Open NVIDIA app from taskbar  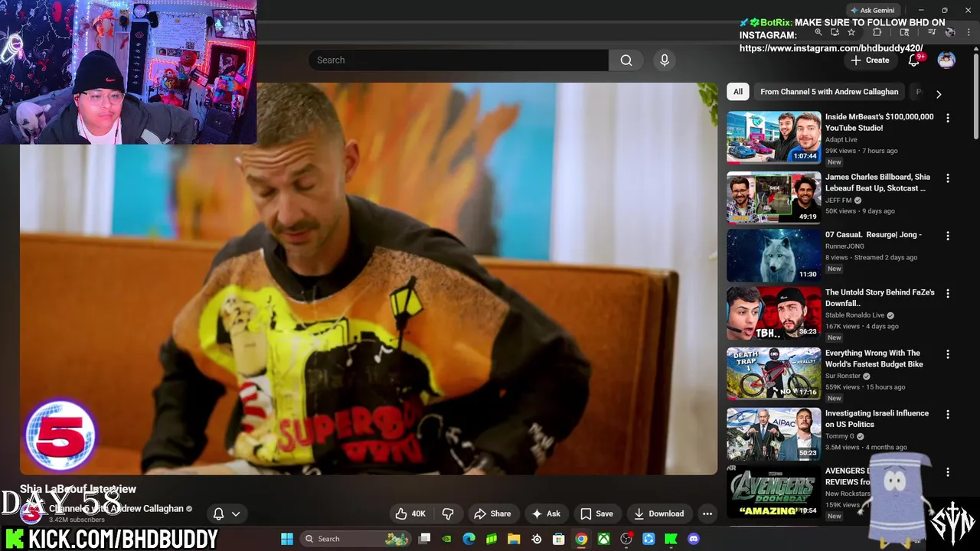coord(447,539)
